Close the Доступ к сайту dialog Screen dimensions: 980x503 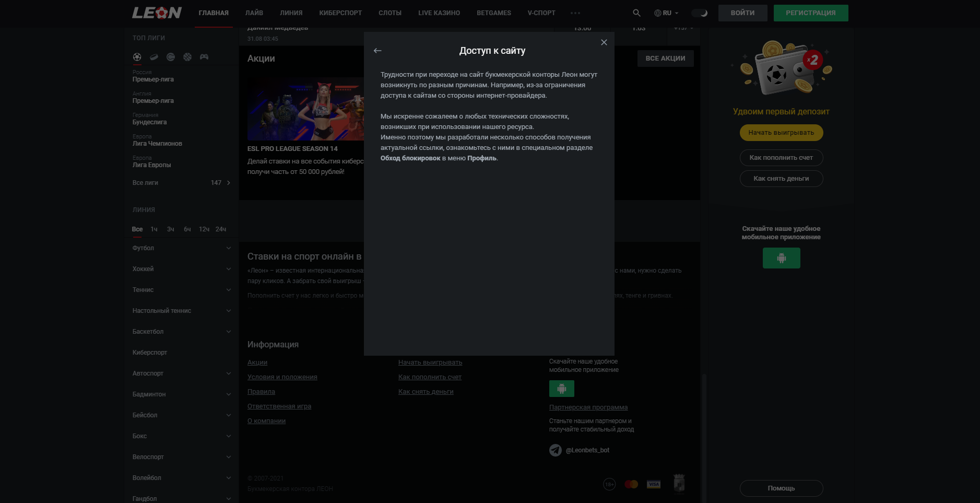pos(604,42)
